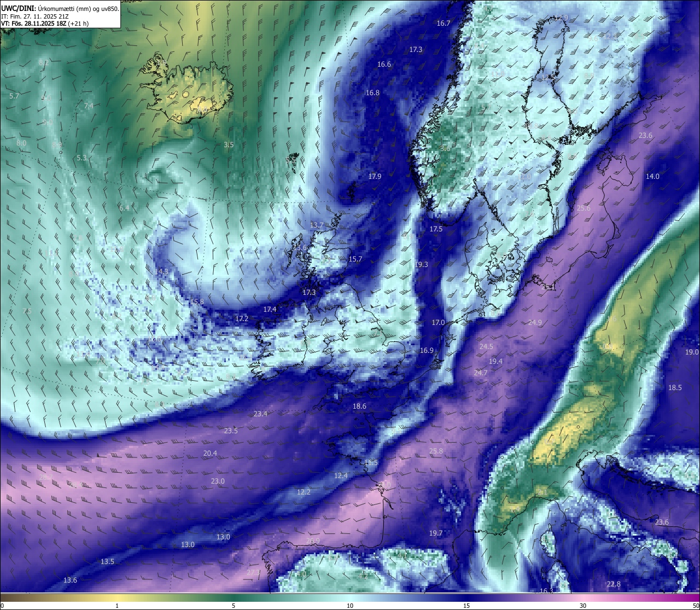The height and width of the screenshot is (610, 700).
Task: Click the 16.9 value label
Action: [x=427, y=351]
